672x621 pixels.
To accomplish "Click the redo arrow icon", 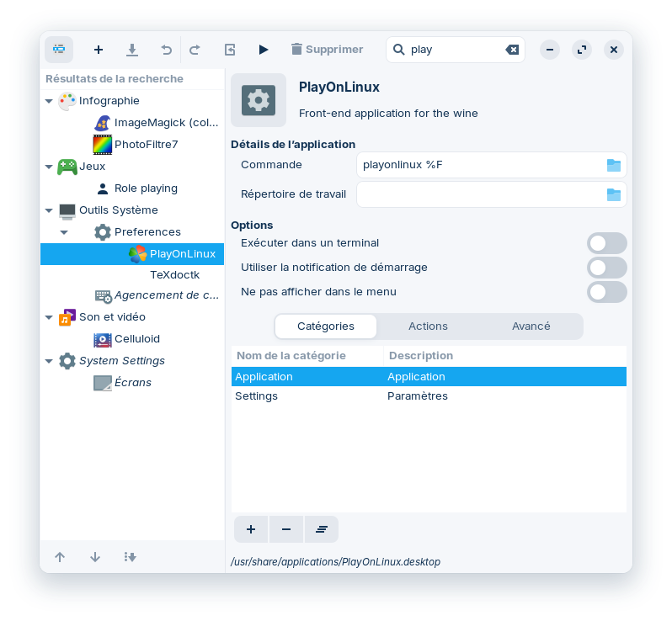I will click(x=195, y=50).
